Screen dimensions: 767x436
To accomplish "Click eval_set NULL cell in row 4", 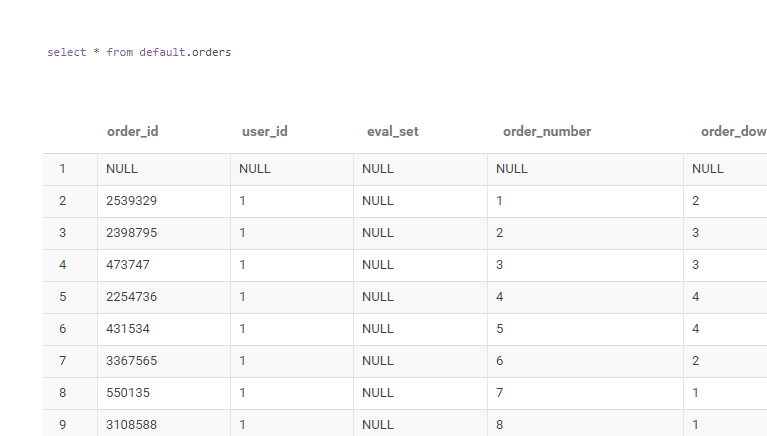I will 378,265.
